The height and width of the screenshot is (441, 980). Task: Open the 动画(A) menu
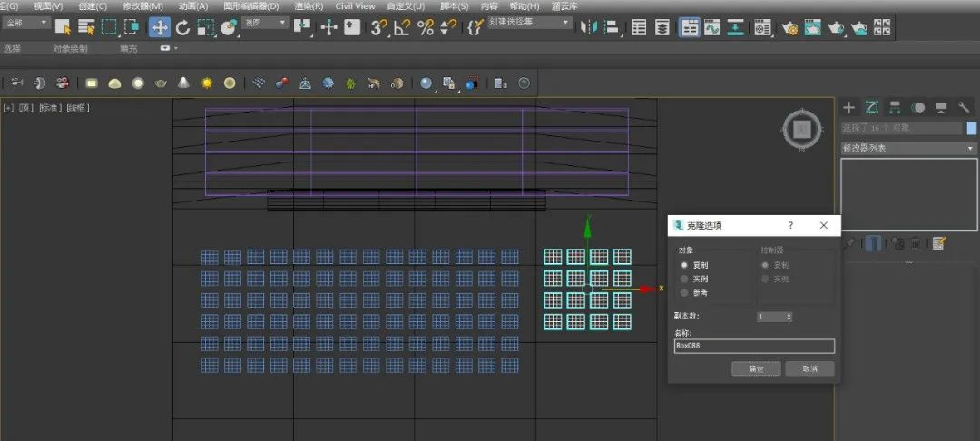click(193, 5)
